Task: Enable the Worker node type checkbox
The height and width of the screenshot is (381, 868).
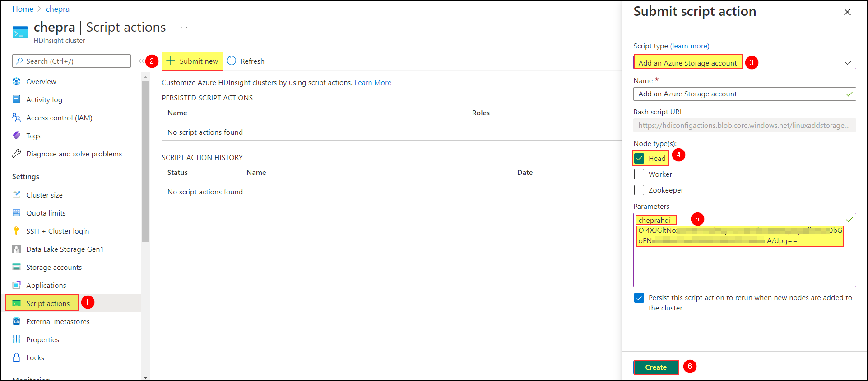Action: click(639, 174)
